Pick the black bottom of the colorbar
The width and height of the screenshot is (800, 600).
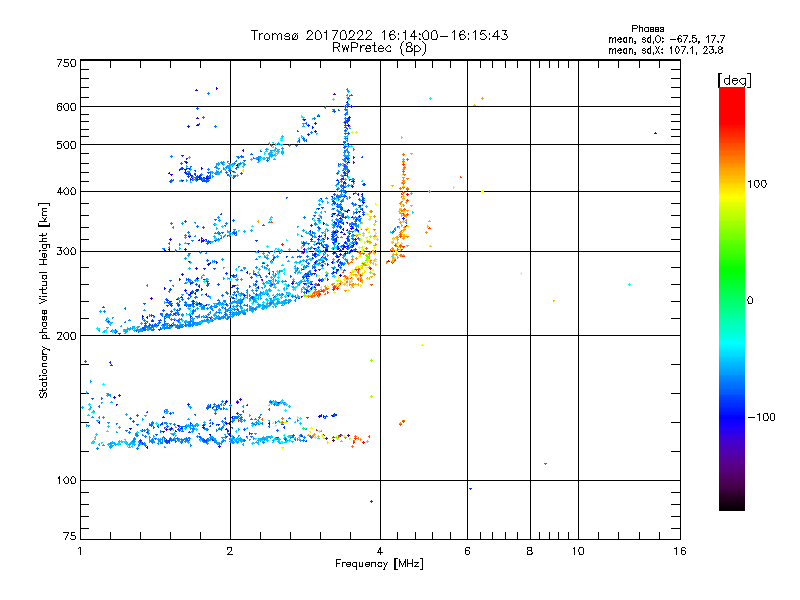[x=732, y=503]
